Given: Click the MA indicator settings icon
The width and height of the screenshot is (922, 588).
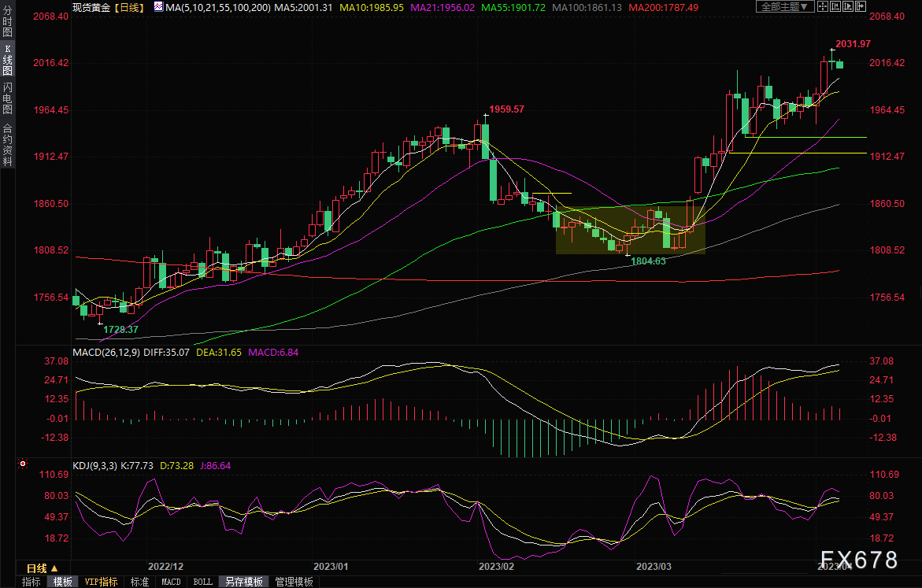Looking at the screenshot, I should [x=158, y=7].
